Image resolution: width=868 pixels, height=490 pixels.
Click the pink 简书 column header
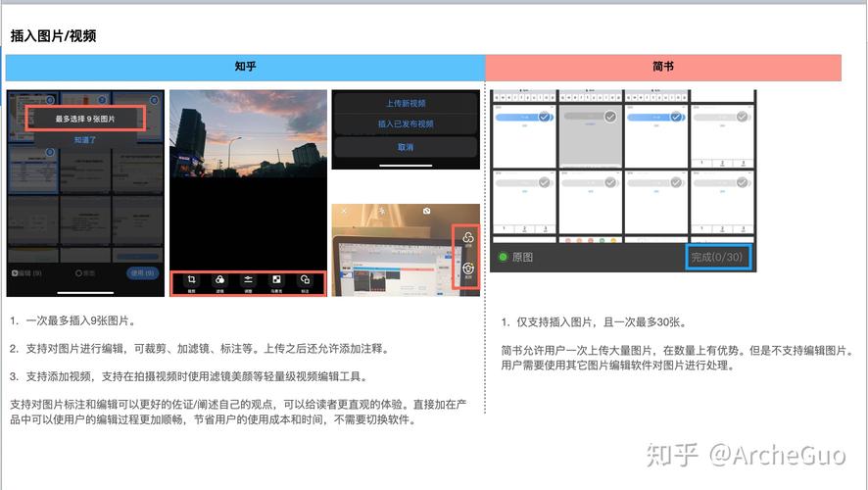tap(663, 67)
